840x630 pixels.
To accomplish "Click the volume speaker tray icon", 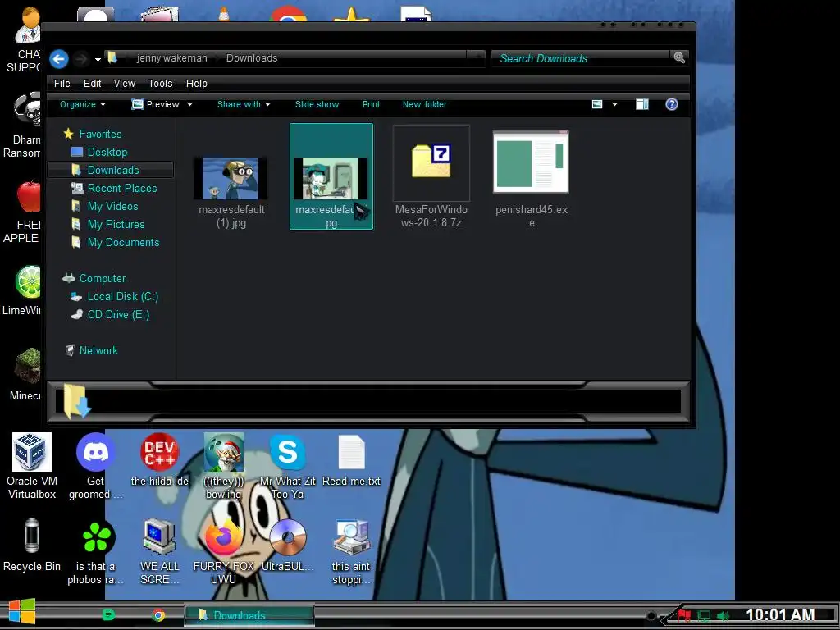I will 724,616.
